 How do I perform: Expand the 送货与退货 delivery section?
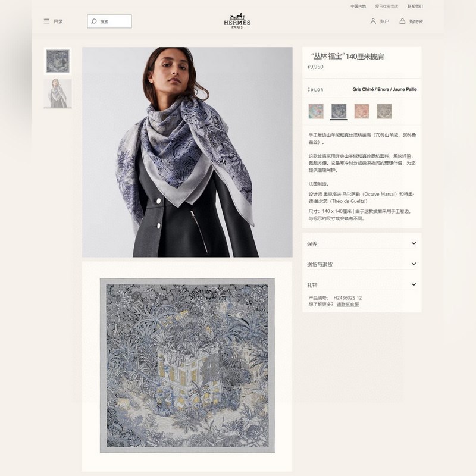click(362, 264)
